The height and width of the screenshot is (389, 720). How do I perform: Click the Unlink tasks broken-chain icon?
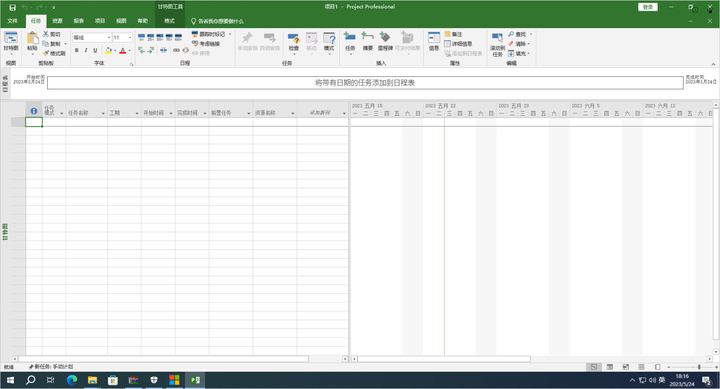point(186,50)
